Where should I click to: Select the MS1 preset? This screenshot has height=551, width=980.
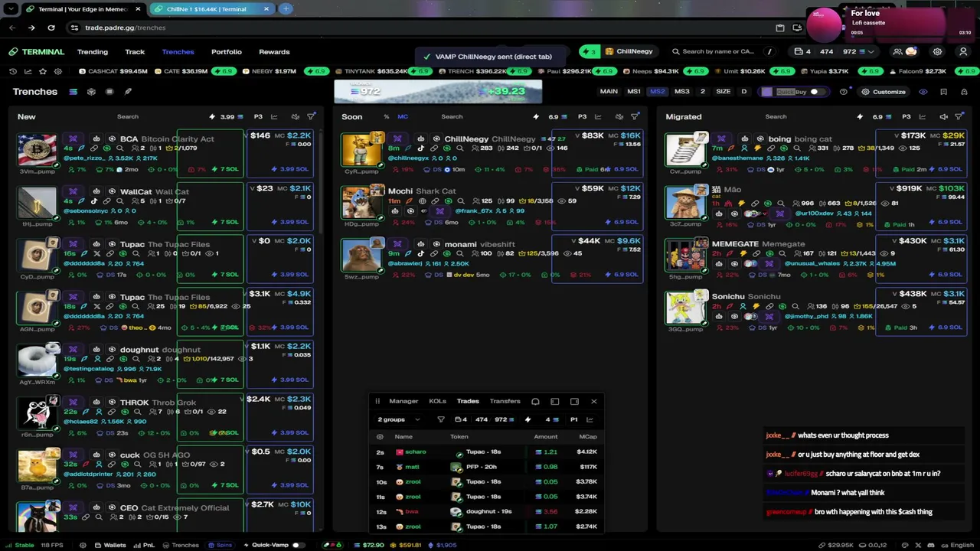click(x=634, y=92)
